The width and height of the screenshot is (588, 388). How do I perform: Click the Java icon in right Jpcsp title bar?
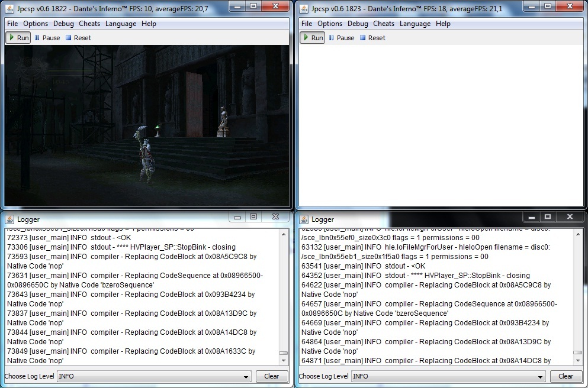click(x=304, y=8)
